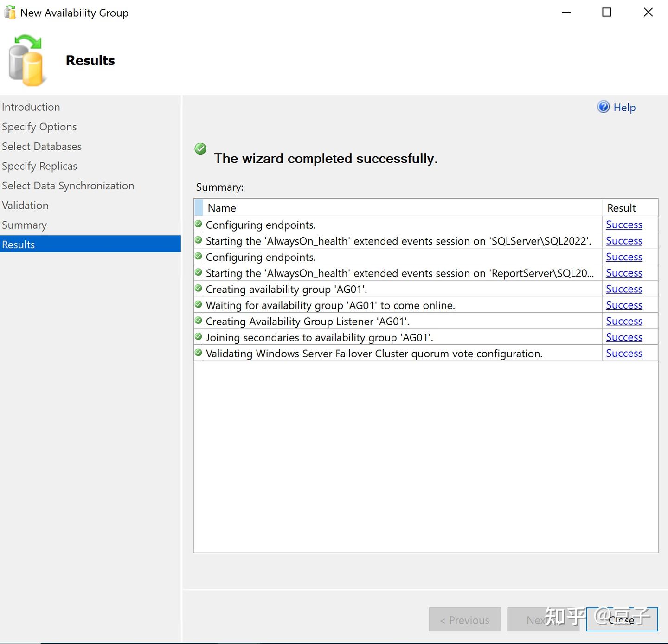Click the status icon for Validating quorum vote row
This screenshot has height=644, width=668.
(x=199, y=353)
